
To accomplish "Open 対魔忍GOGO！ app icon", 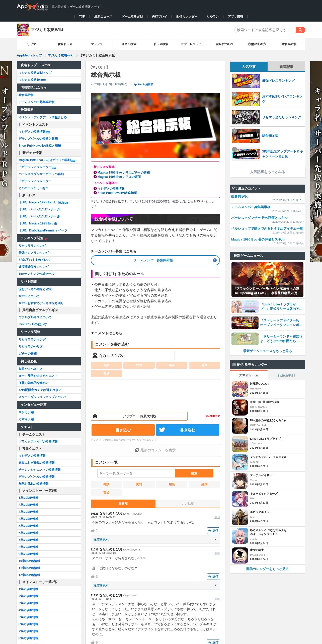I will [240, 389].
